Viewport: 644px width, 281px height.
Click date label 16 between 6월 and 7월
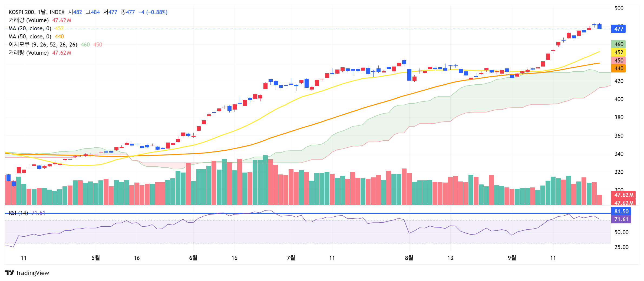tap(235, 258)
